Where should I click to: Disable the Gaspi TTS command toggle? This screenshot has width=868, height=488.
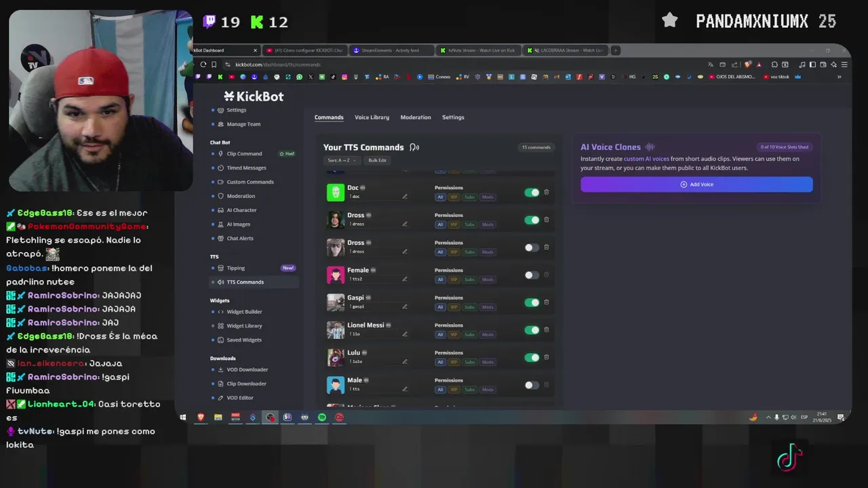coord(532,302)
